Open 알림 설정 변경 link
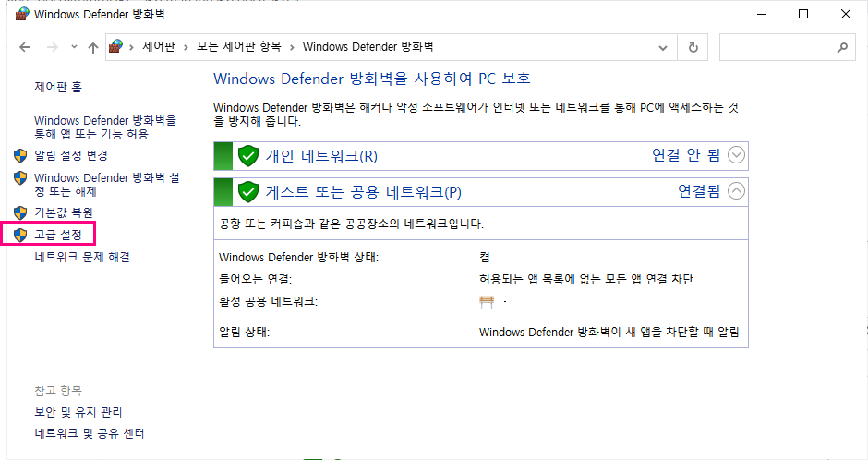The image size is (868, 460). pos(71,155)
